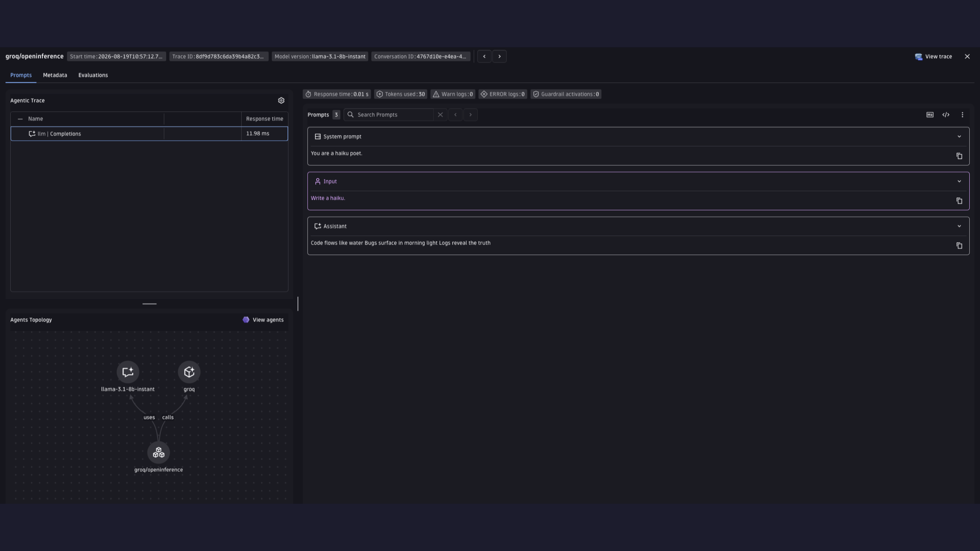This screenshot has height=551, width=980.
Task: Show raw code view of prompts
Action: click(x=946, y=115)
